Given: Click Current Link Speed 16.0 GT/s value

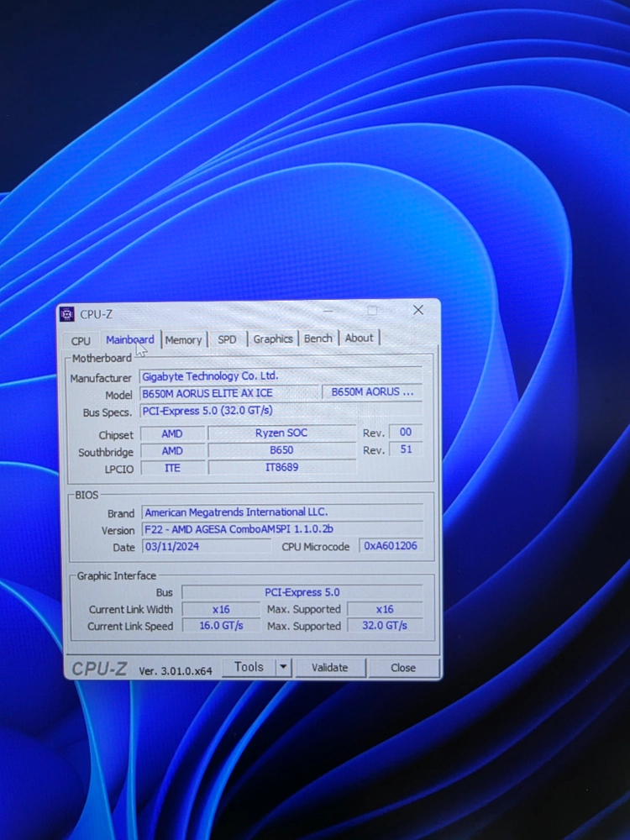Looking at the screenshot, I should tap(221, 625).
